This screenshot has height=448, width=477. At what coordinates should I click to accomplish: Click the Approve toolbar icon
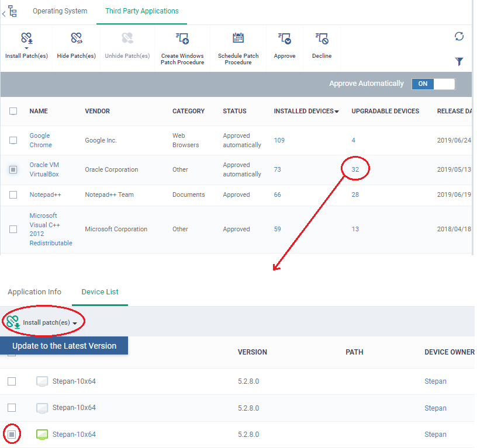(x=285, y=39)
